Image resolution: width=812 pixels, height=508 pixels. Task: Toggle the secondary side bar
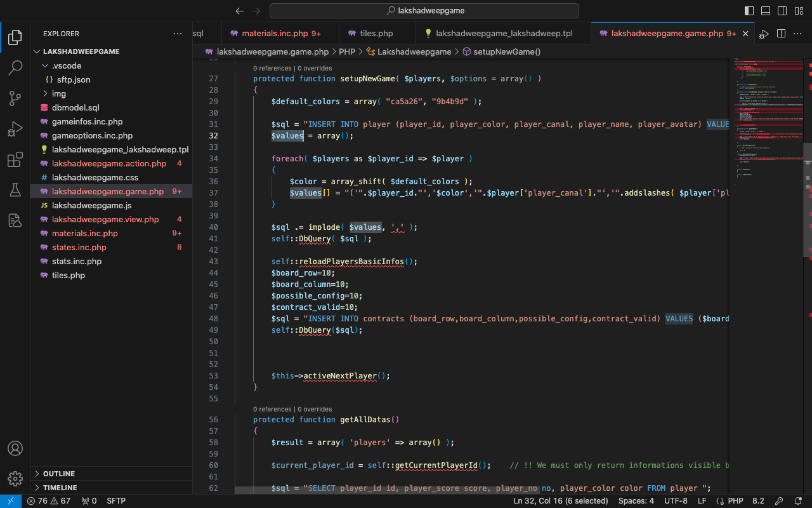click(x=782, y=11)
